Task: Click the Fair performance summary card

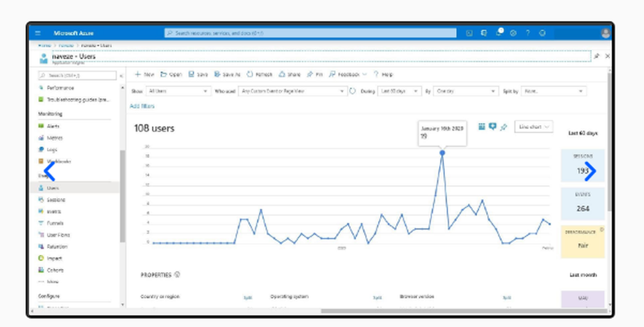Action: click(583, 241)
